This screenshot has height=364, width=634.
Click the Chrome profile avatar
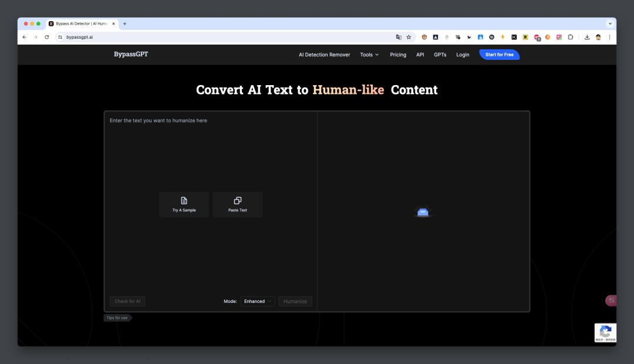[598, 37]
